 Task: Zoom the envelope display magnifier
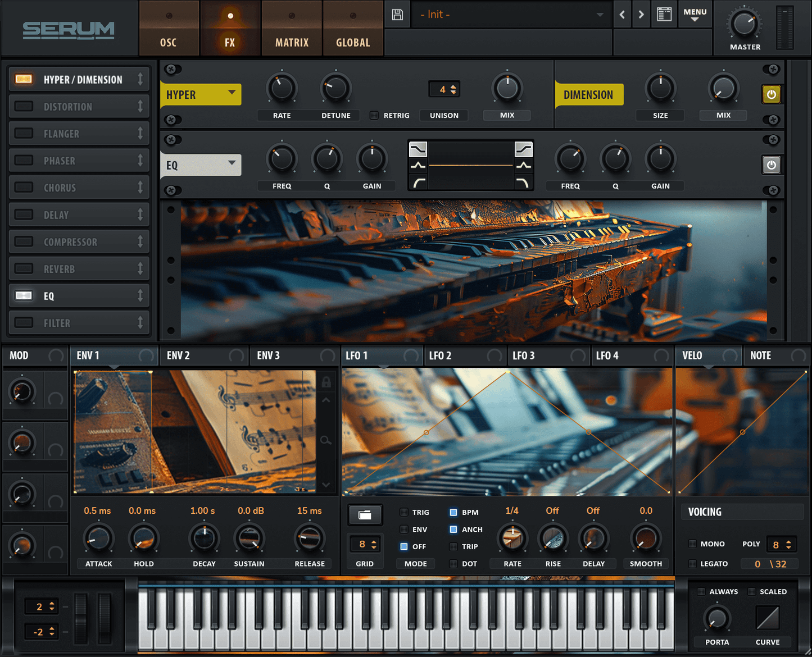pyautogui.click(x=326, y=440)
